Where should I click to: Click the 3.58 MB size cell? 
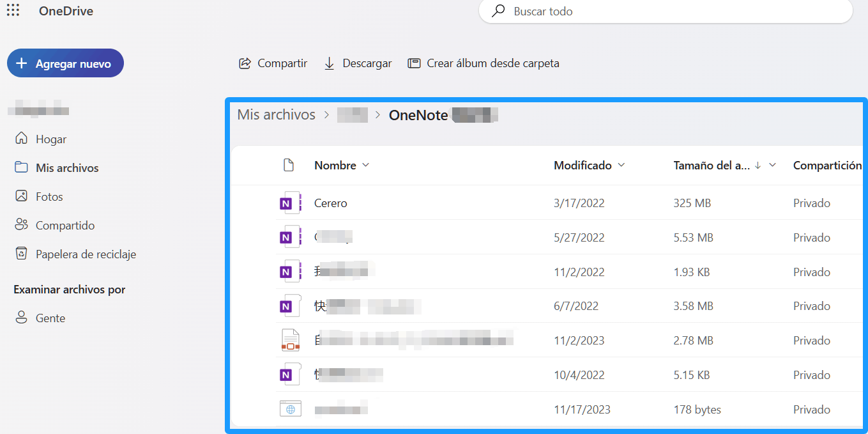[x=693, y=306]
